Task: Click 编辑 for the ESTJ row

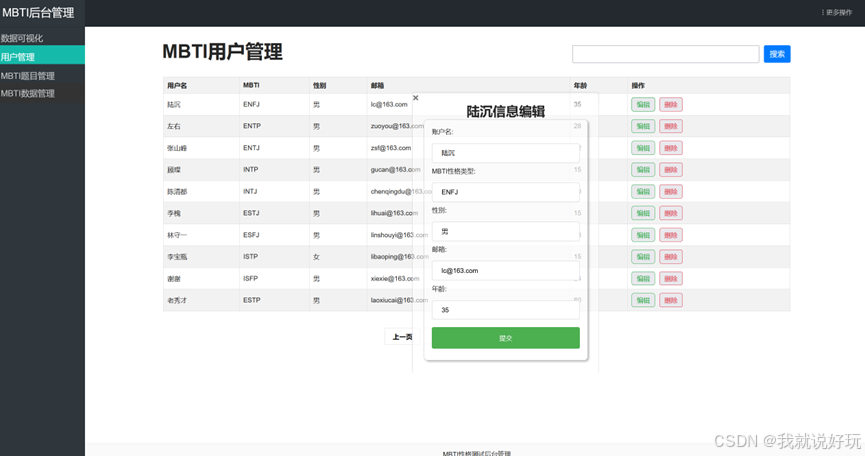Action: [x=643, y=213]
